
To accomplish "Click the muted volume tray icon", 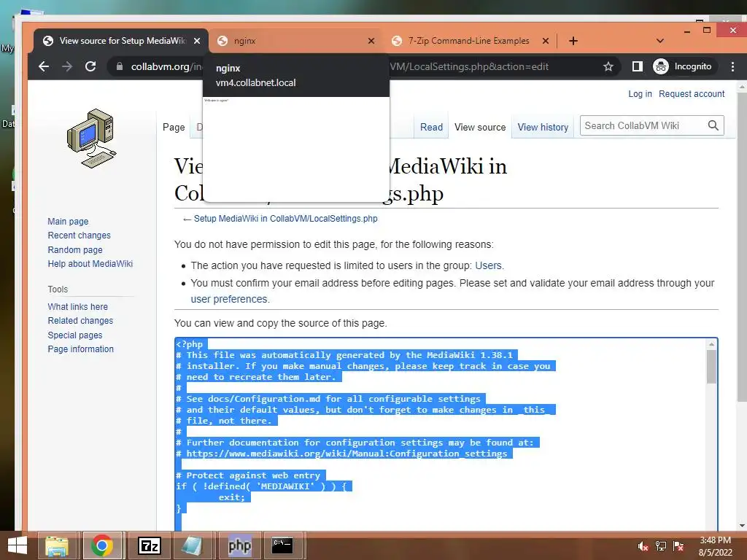I will click(x=643, y=546).
